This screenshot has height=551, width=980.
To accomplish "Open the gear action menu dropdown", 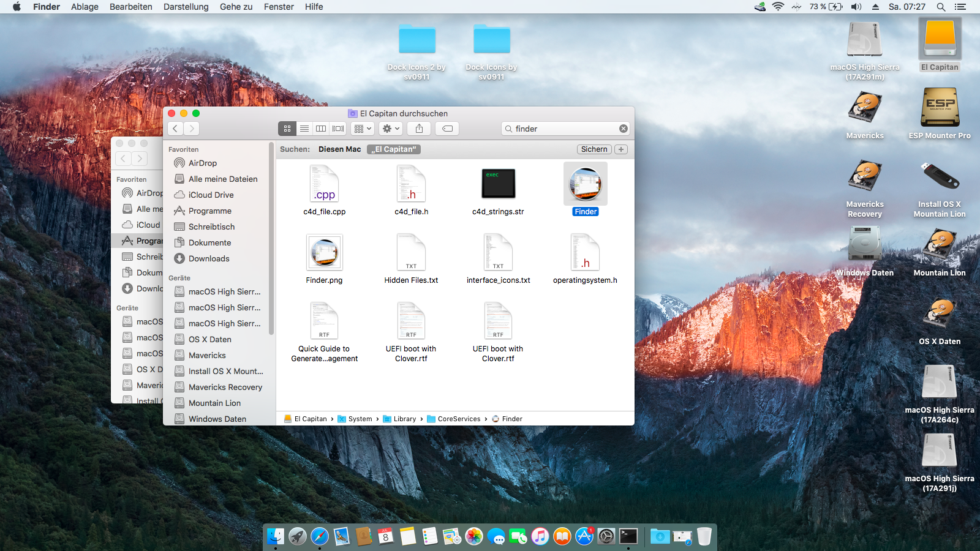I will click(390, 129).
